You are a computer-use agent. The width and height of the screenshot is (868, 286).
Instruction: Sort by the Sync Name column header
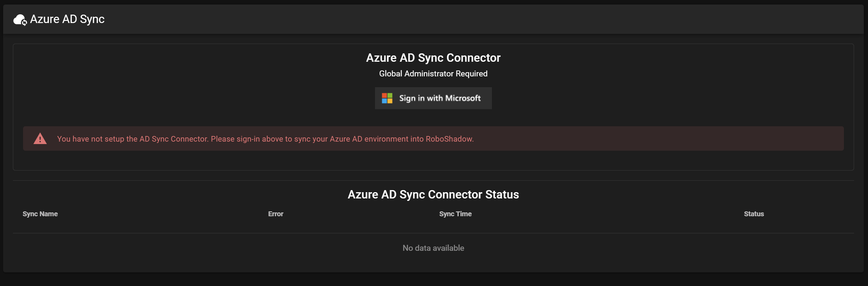[x=40, y=214]
